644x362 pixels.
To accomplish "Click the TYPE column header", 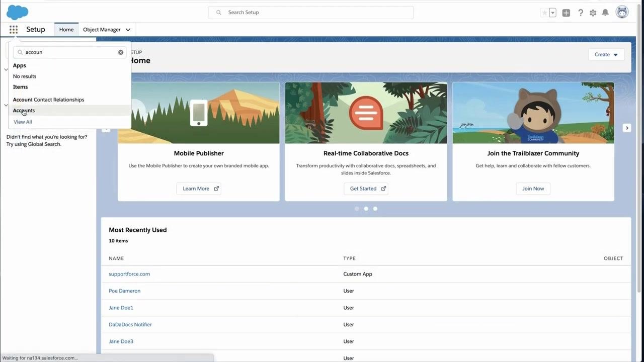I will pyautogui.click(x=349, y=258).
